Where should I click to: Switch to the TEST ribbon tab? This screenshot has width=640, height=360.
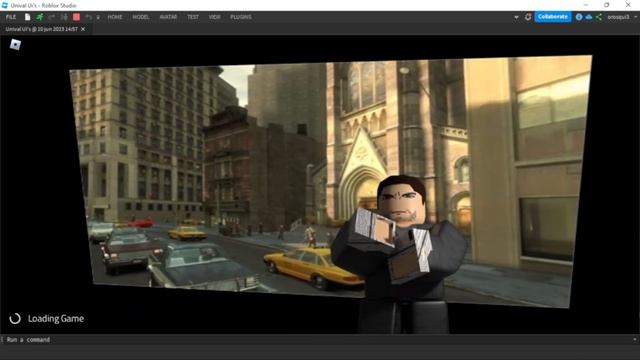193,17
